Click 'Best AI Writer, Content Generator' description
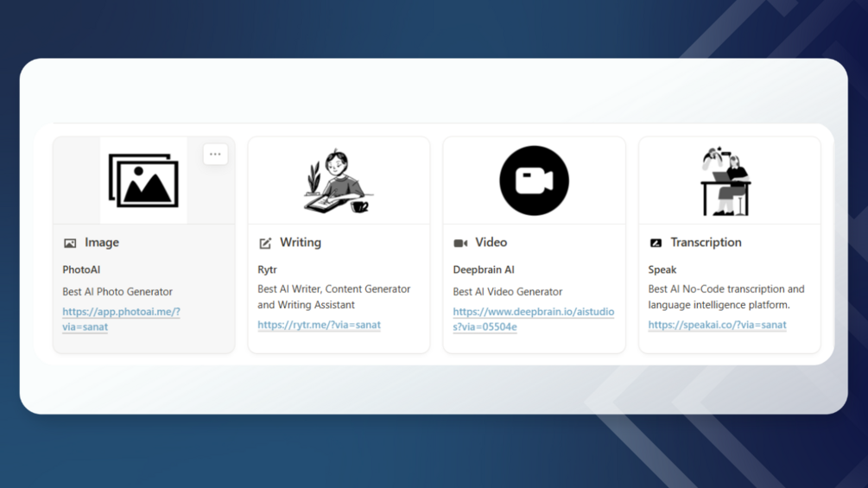 point(333,296)
